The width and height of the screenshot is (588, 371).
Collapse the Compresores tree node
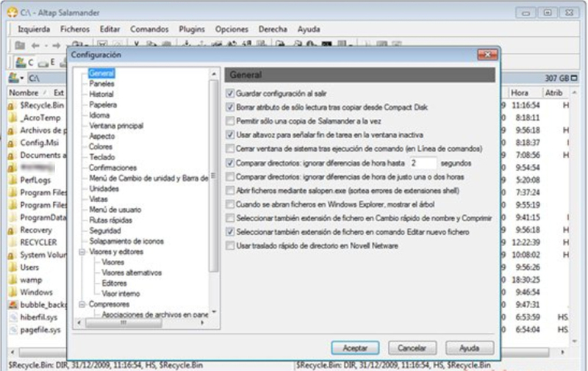82,304
